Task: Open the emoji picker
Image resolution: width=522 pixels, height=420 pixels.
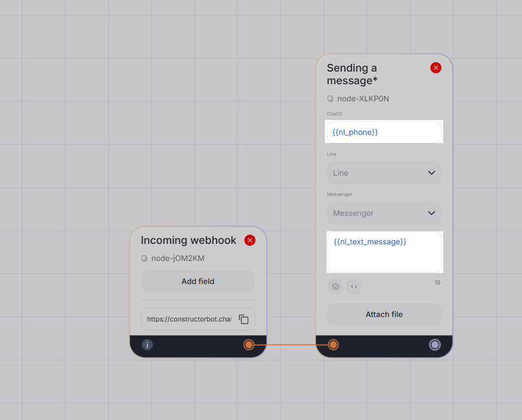Action: pyautogui.click(x=335, y=287)
